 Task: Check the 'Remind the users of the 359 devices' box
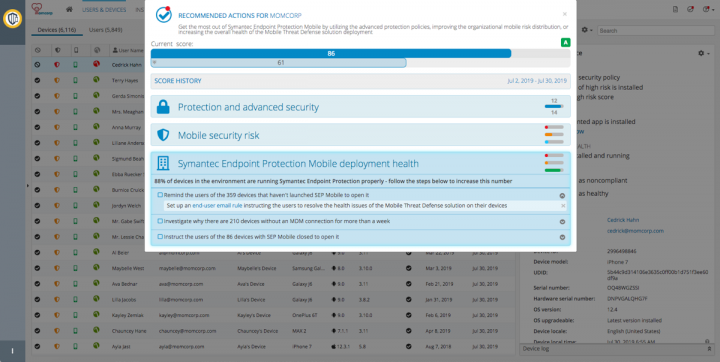point(160,195)
